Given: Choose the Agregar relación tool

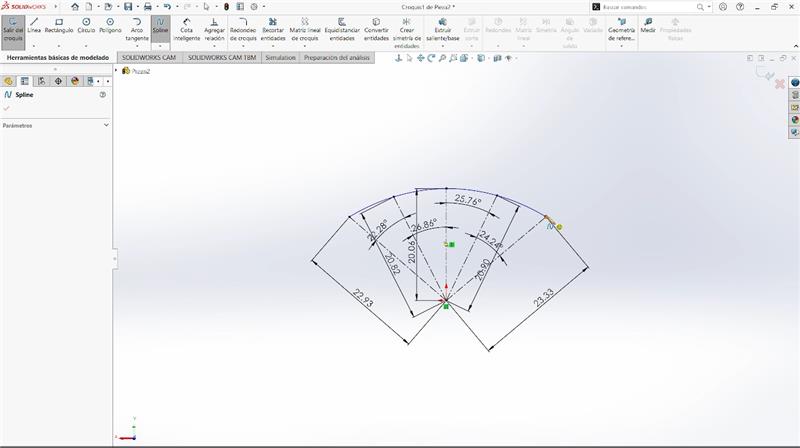Looking at the screenshot, I should pos(214,30).
